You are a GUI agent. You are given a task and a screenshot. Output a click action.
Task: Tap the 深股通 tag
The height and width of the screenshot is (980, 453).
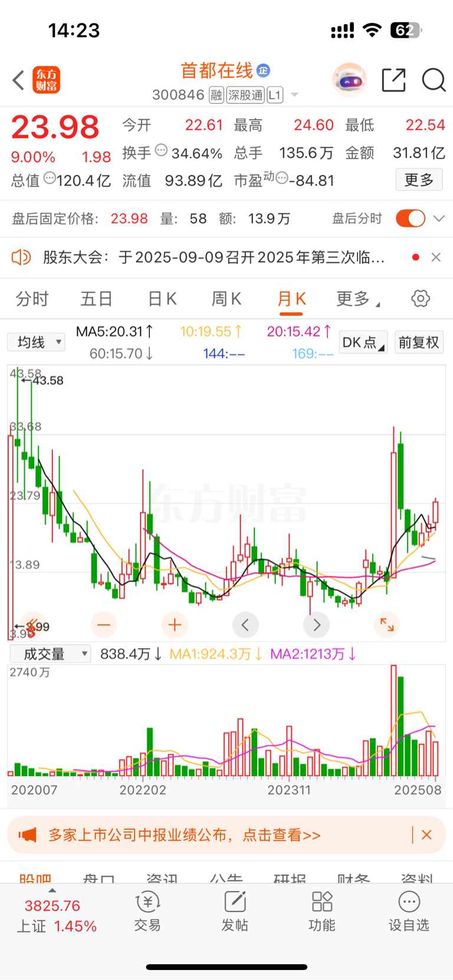(x=245, y=95)
